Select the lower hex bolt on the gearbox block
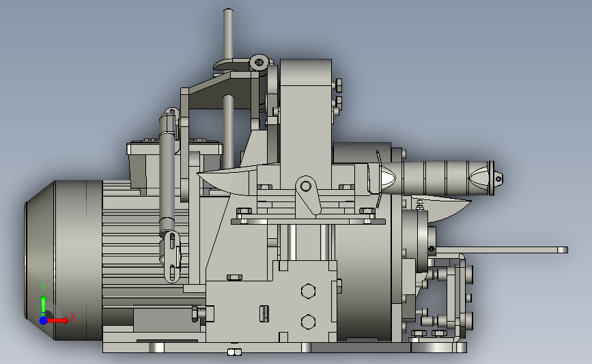 308,322
